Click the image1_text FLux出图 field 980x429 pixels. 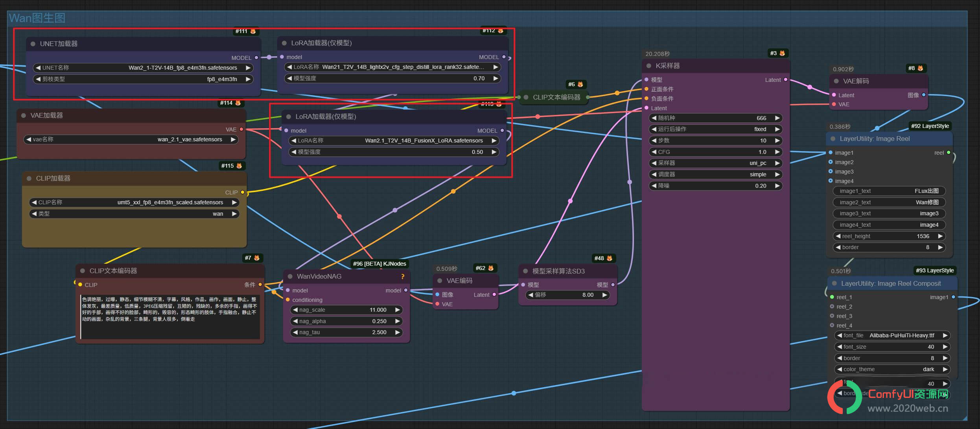pos(889,191)
